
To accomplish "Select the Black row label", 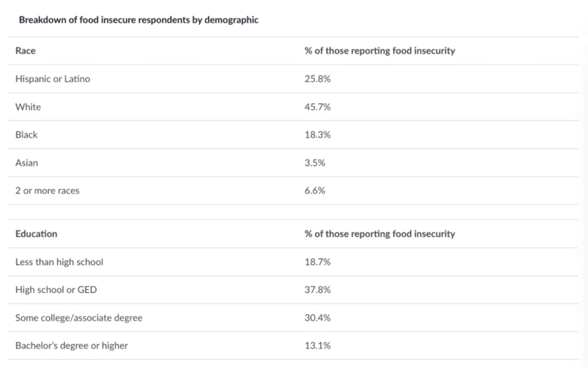I will click(x=26, y=135).
